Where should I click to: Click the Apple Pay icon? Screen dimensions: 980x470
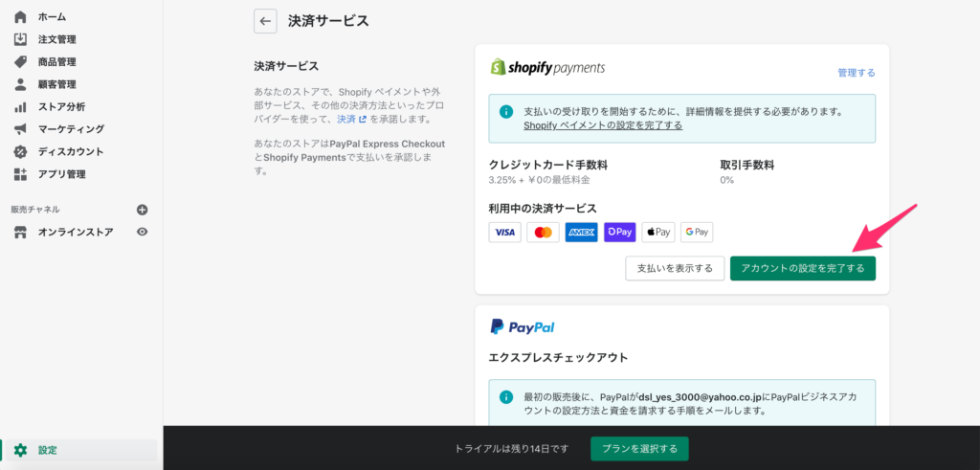coord(658,232)
